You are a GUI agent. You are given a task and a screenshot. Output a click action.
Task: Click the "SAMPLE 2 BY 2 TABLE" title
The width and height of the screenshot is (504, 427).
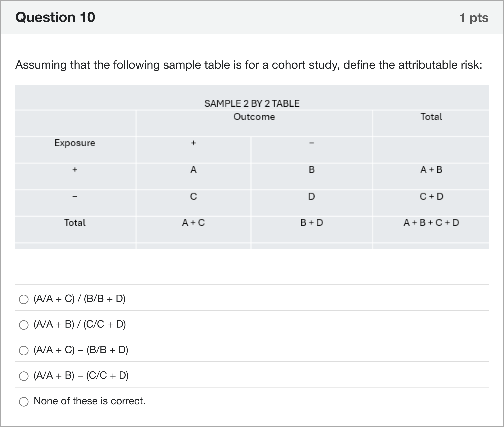252,104
